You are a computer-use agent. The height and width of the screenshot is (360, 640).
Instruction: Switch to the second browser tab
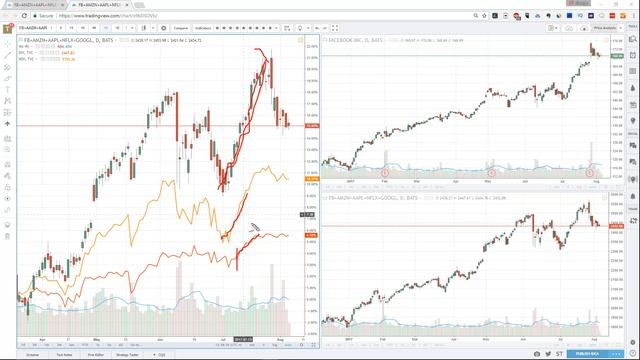99,5
